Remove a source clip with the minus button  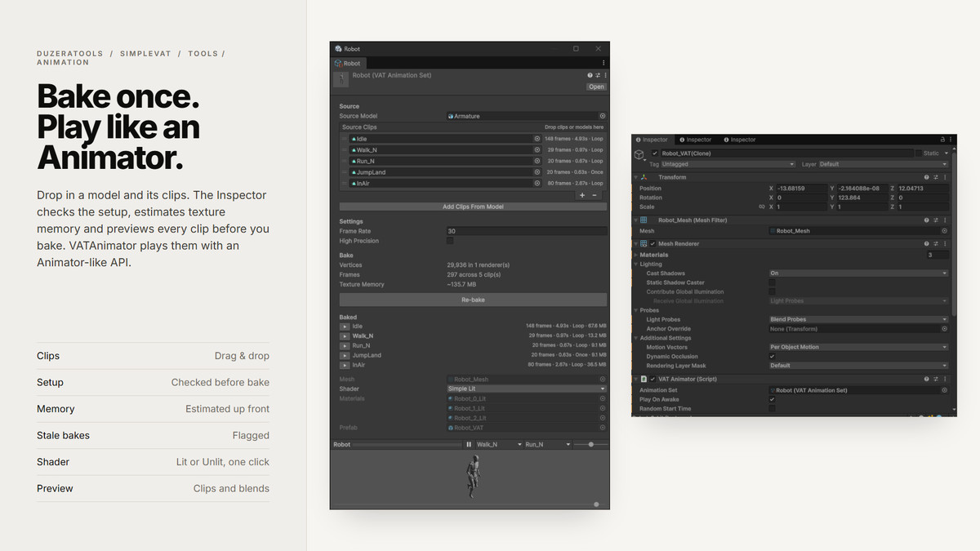[595, 195]
